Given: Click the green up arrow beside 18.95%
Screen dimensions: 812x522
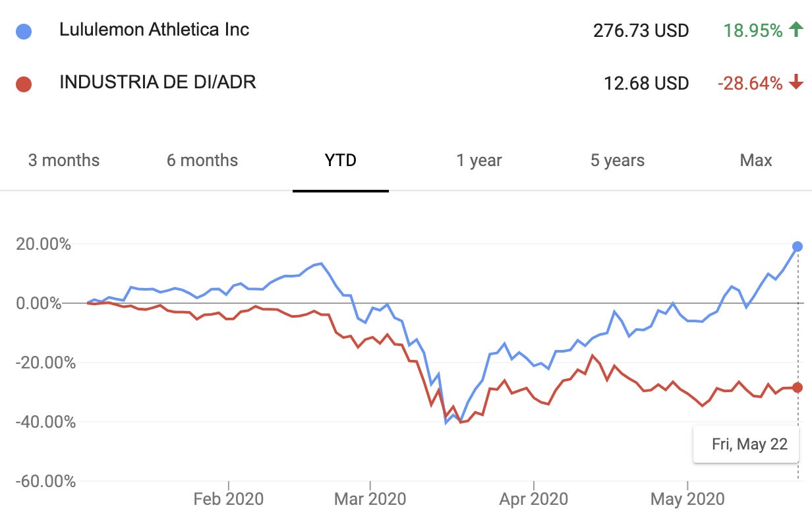Looking at the screenshot, I should coord(796,30).
